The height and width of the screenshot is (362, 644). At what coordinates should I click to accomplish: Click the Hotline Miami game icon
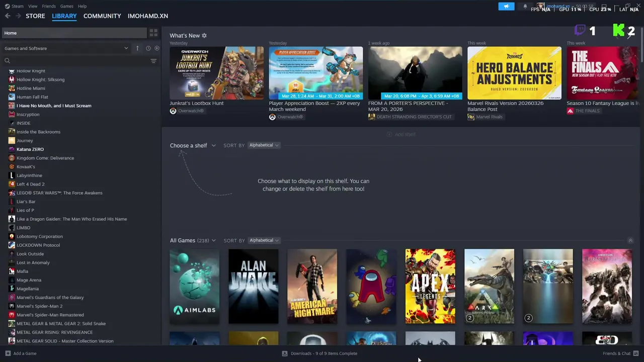click(12, 88)
